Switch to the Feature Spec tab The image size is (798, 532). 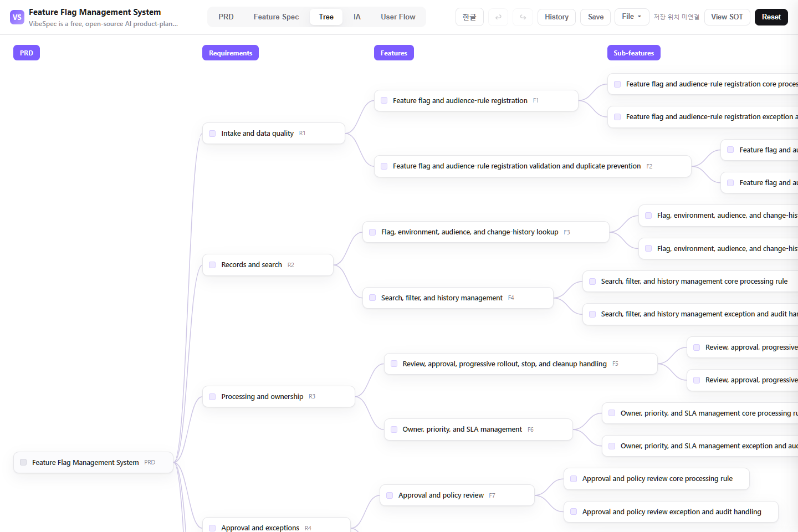click(x=276, y=17)
